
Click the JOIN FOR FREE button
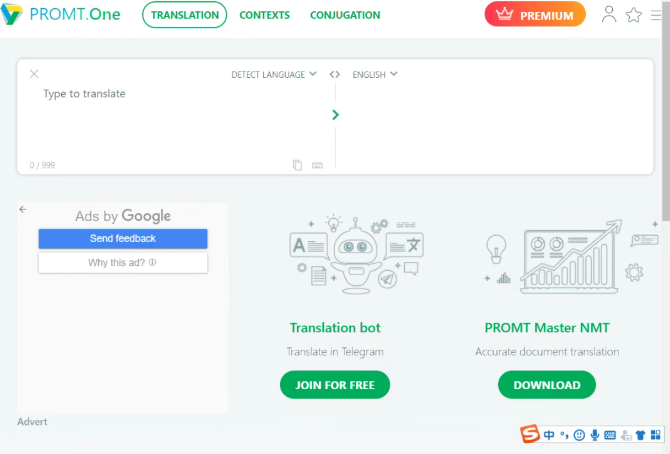335,385
